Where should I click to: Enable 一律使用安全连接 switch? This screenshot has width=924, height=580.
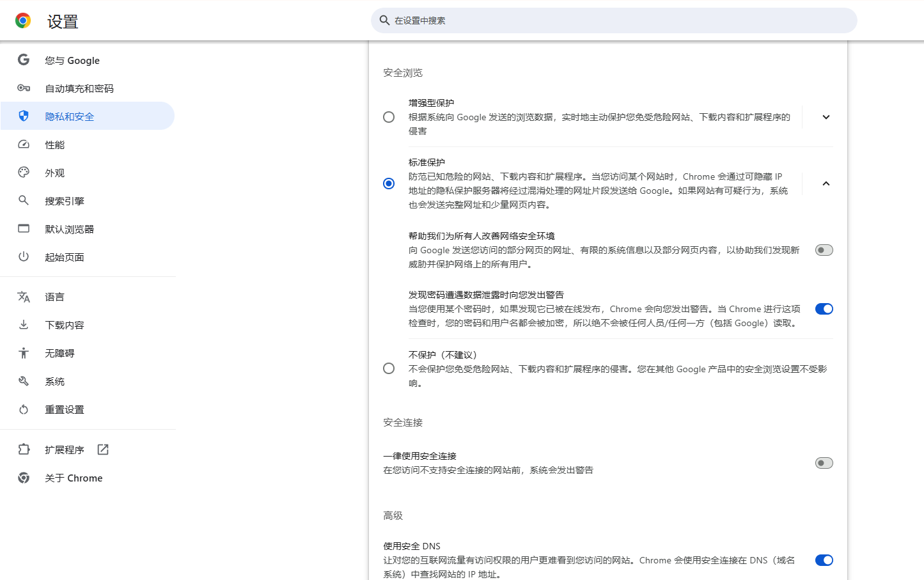[x=824, y=463]
